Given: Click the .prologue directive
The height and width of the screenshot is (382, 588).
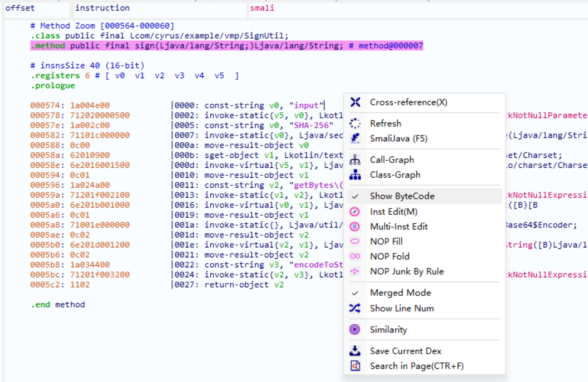Looking at the screenshot, I should (53, 85).
